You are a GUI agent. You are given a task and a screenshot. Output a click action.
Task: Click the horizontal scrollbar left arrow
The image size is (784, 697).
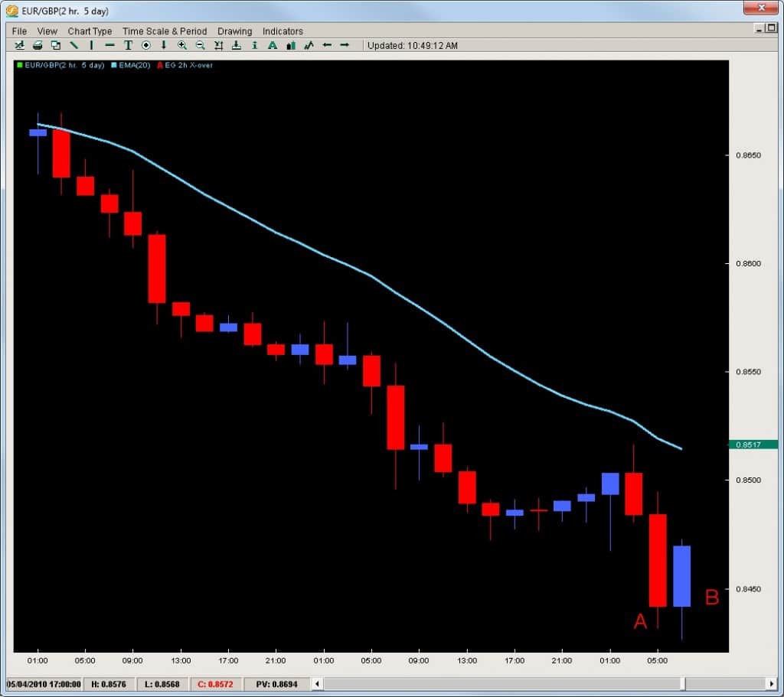317,683
